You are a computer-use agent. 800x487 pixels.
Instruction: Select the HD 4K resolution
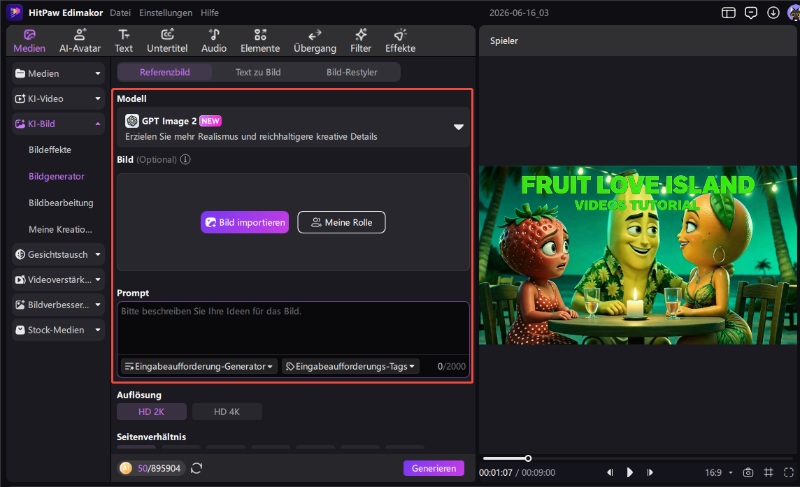tap(227, 412)
